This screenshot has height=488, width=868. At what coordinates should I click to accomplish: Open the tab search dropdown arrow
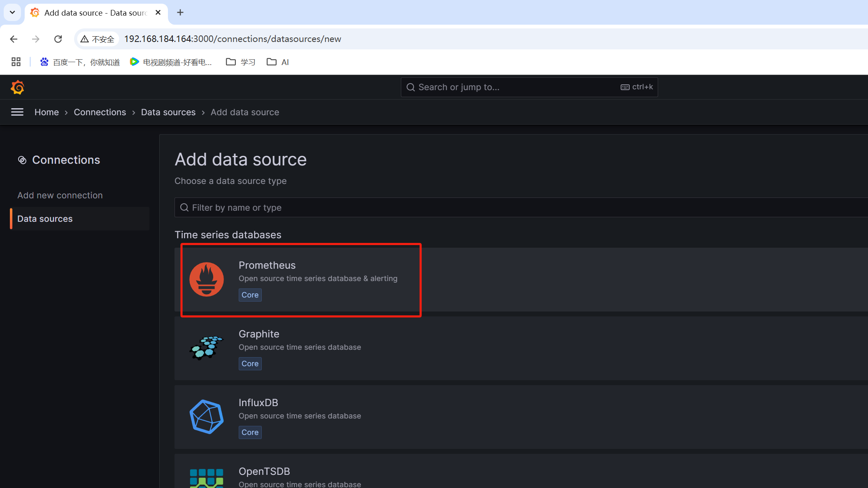pyautogui.click(x=12, y=12)
